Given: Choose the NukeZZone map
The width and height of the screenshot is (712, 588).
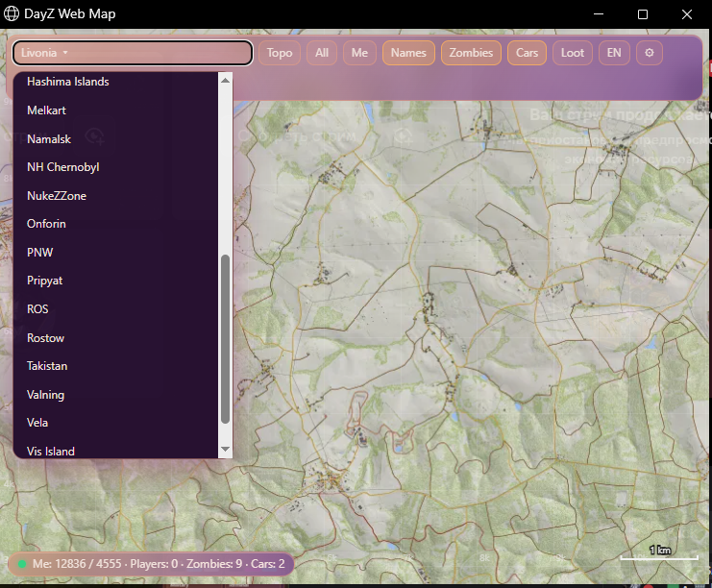Looking at the screenshot, I should [x=116, y=196].
